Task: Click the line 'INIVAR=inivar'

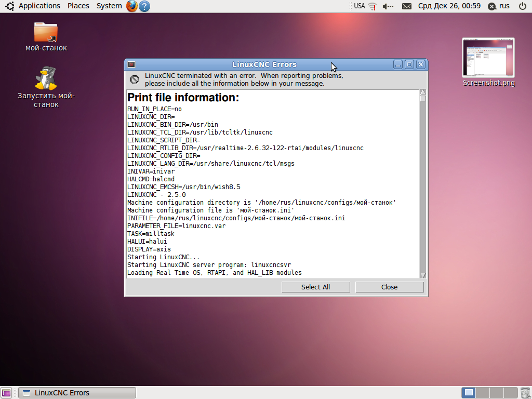Action: (x=151, y=171)
